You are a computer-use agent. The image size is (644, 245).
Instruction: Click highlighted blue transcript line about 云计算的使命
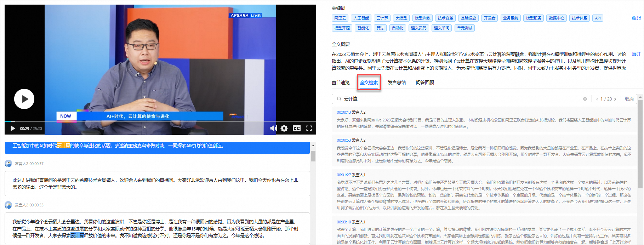(157, 147)
